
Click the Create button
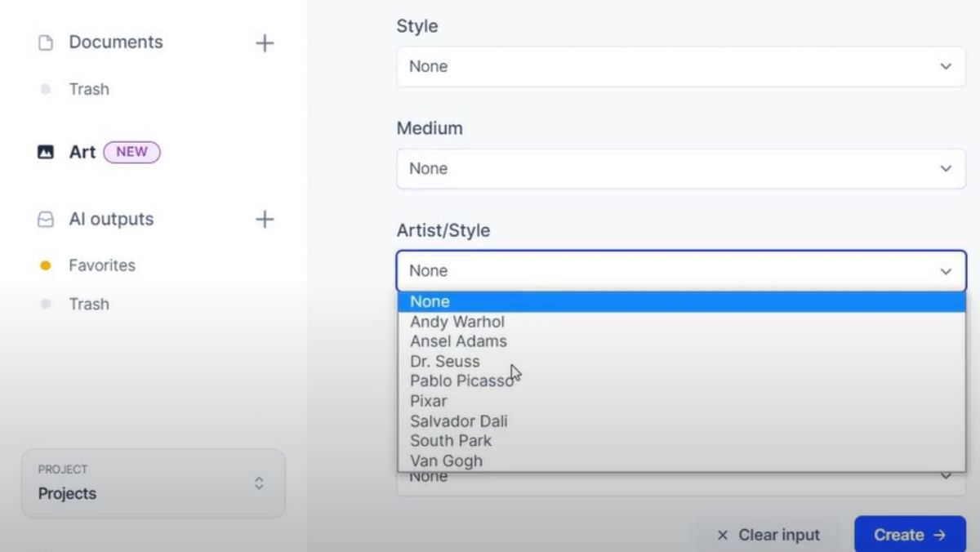click(909, 535)
